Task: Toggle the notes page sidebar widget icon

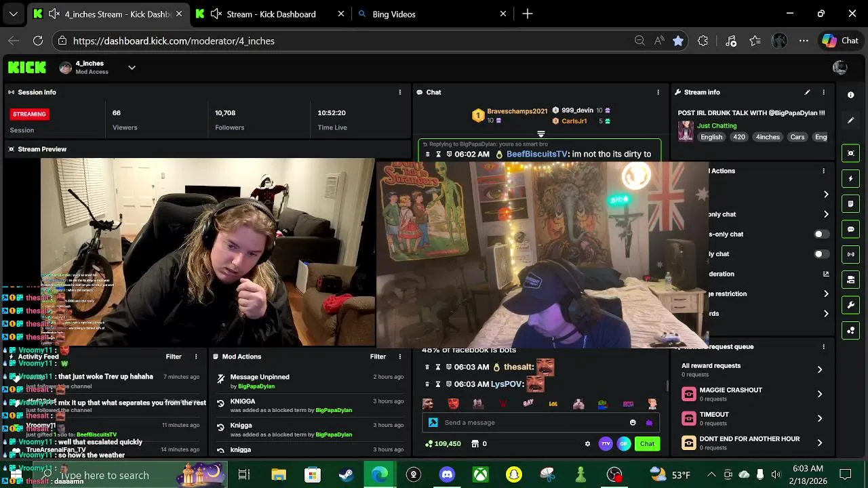Action: coord(851,204)
